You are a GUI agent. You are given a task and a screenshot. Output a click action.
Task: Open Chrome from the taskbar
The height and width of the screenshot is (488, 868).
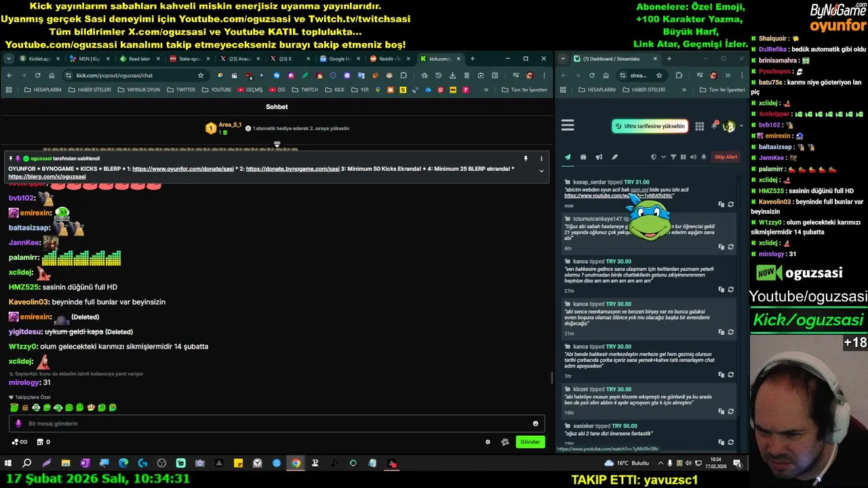coord(296,464)
